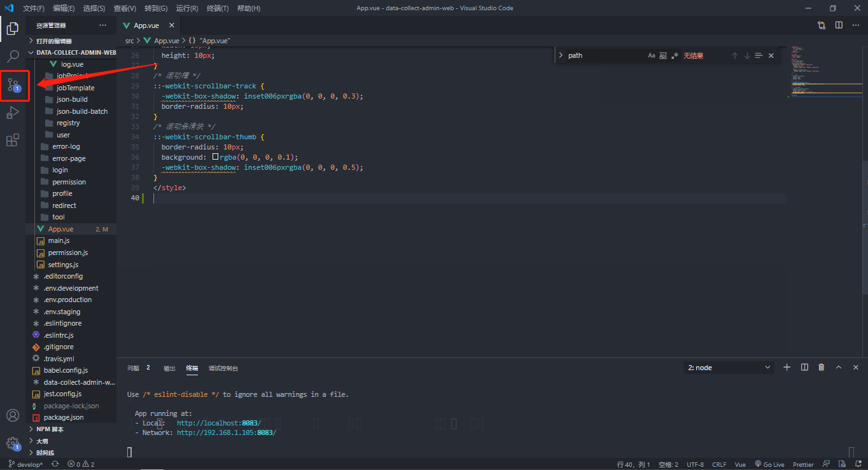868x470 pixels.
Task: Expand the Open Editors section
Action: click(x=71, y=41)
